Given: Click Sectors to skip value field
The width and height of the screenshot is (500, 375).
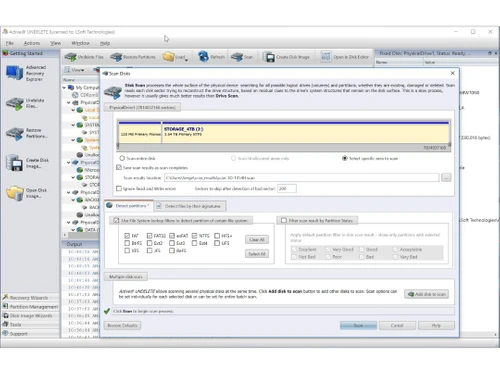Looking at the screenshot, I should click(x=287, y=188).
